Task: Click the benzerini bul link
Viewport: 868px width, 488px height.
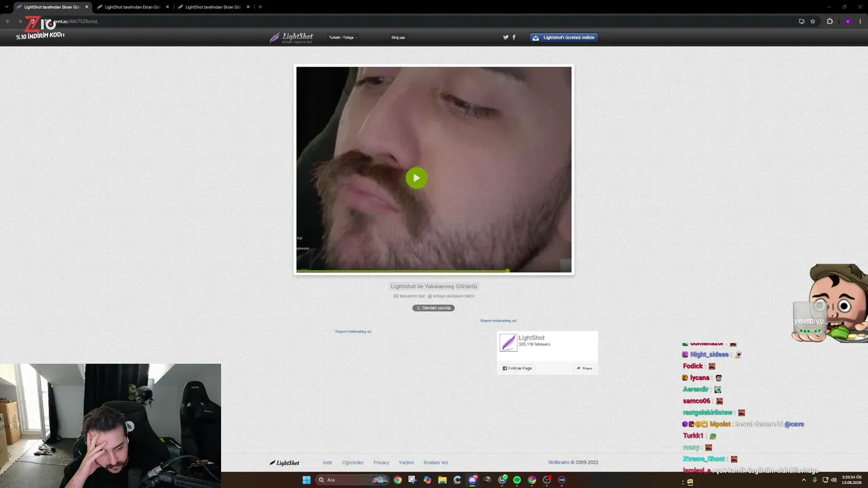Action: [x=410, y=296]
